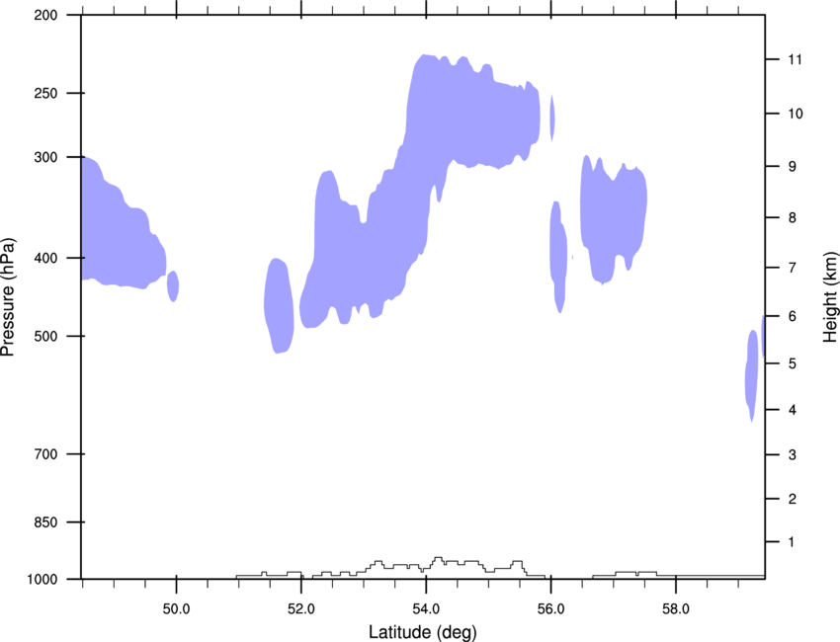Image resolution: width=840 pixels, height=642 pixels.
Task: Click the narrow blue patch near 56.1 degrees
Action: [x=558, y=255]
